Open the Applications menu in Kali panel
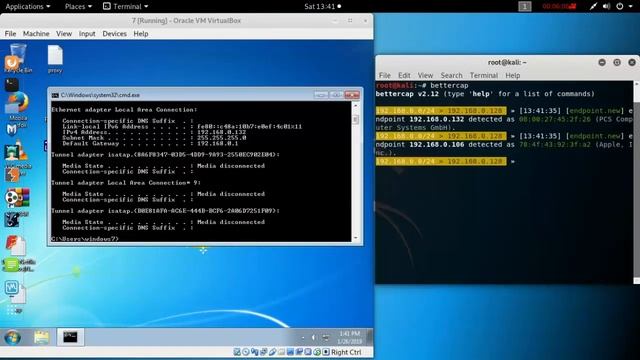The height and width of the screenshot is (360, 640). pos(28,6)
